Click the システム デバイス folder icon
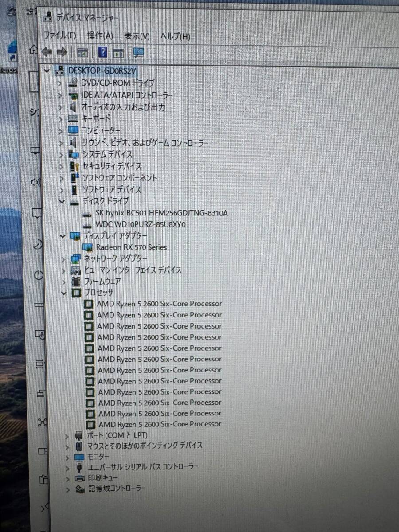The image size is (399, 532). click(x=74, y=154)
